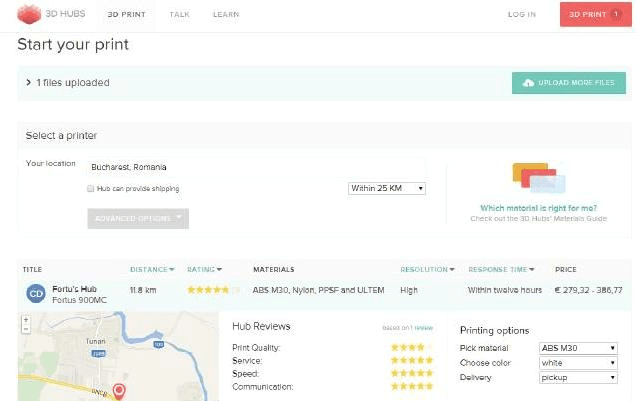This screenshot has width=637, height=401.
Task: Open the Choose color white dropdown
Action: [578, 363]
